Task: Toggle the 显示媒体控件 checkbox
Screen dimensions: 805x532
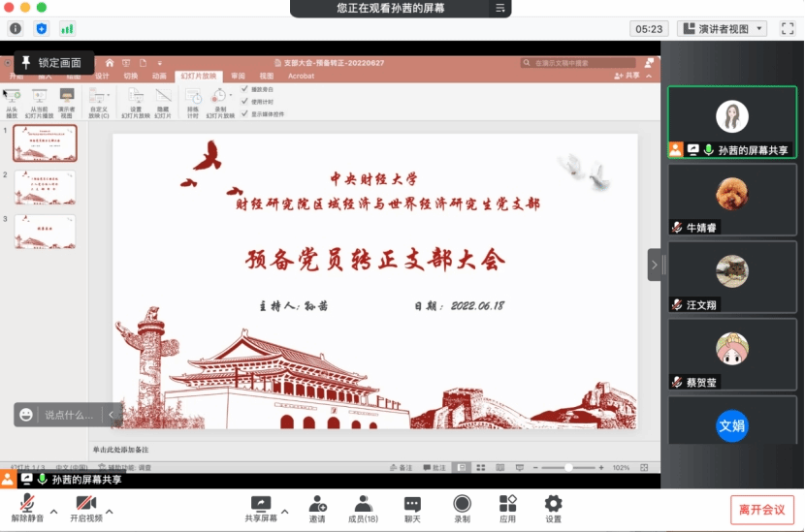Action: tap(245, 113)
